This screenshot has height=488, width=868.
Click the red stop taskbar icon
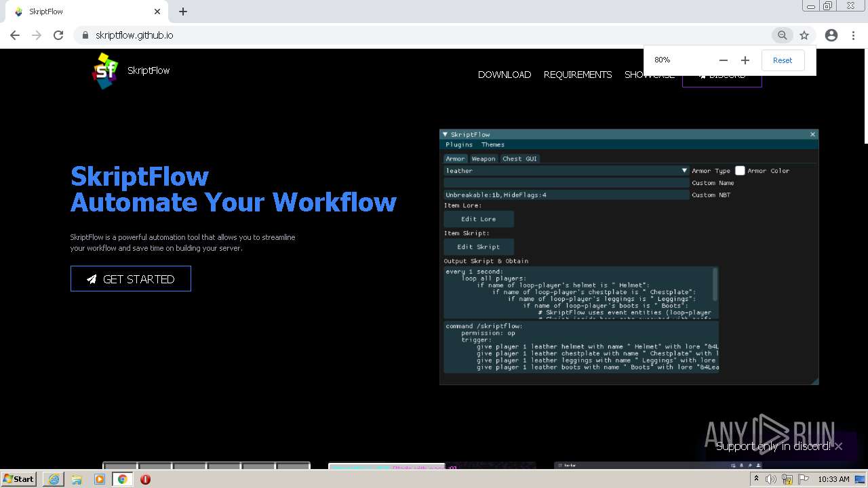coord(145,479)
